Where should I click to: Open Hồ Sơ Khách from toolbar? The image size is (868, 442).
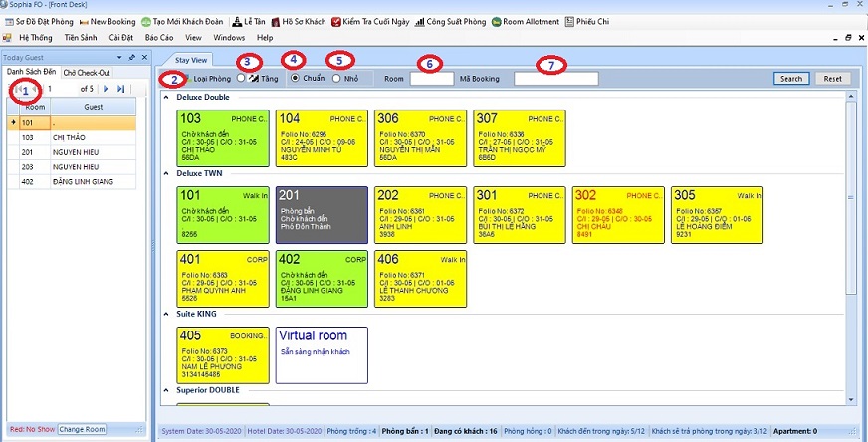coord(299,22)
